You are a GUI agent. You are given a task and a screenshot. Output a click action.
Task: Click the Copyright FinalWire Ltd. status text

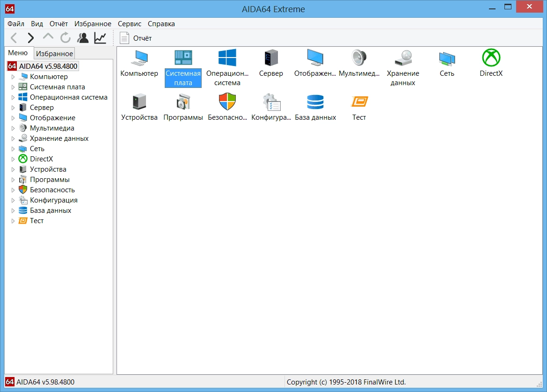coord(346,382)
